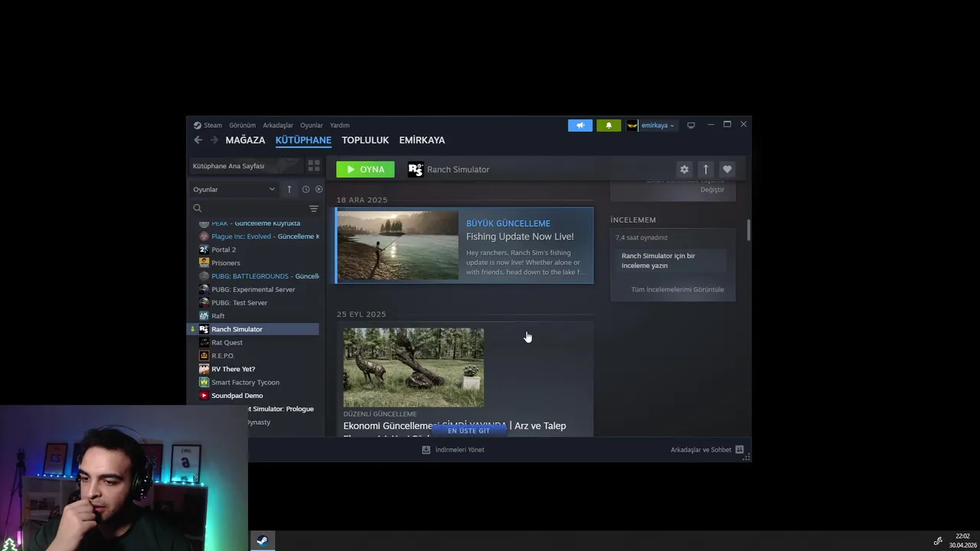Viewport: 980px width, 551px height.
Task: Click Ranch Simulator için bir inceleme yazın
Action: coord(670,260)
